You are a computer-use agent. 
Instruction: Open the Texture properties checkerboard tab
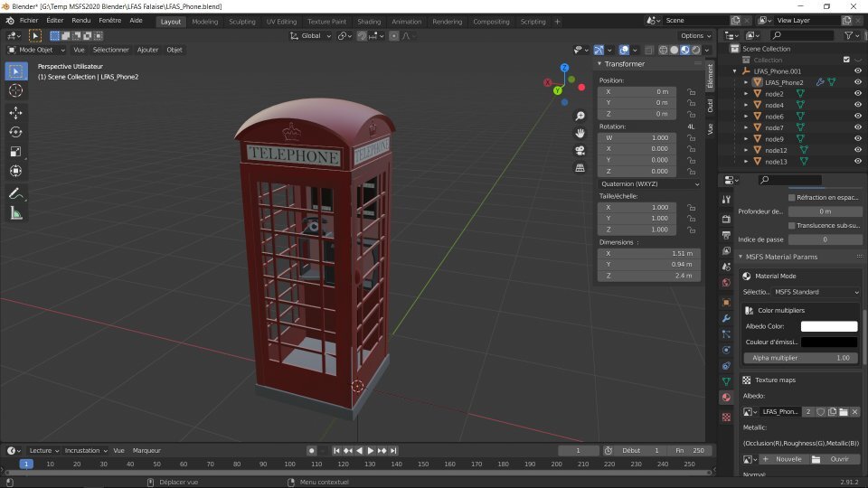pos(725,418)
